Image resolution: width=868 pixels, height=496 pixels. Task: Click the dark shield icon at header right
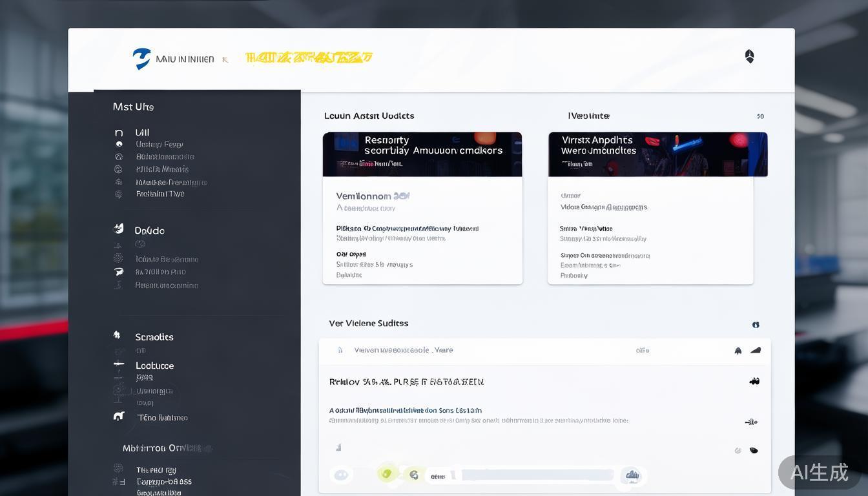[749, 56]
